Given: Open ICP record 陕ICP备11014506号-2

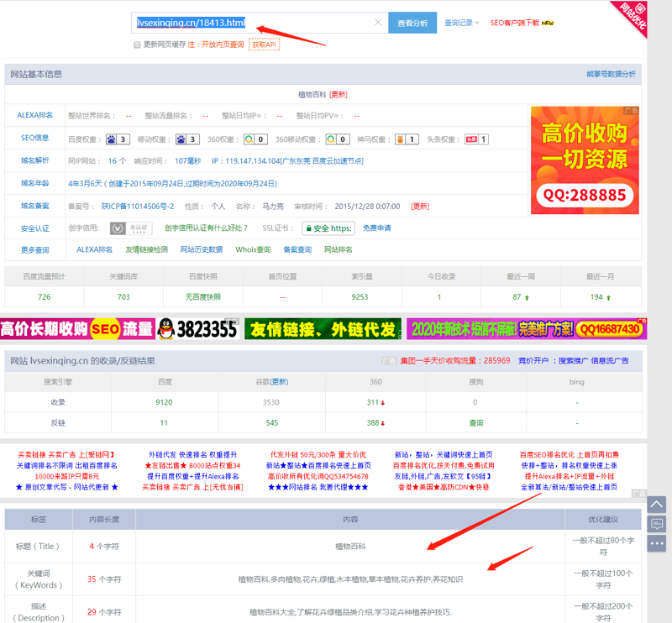Looking at the screenshot, I should click(138, 207).
